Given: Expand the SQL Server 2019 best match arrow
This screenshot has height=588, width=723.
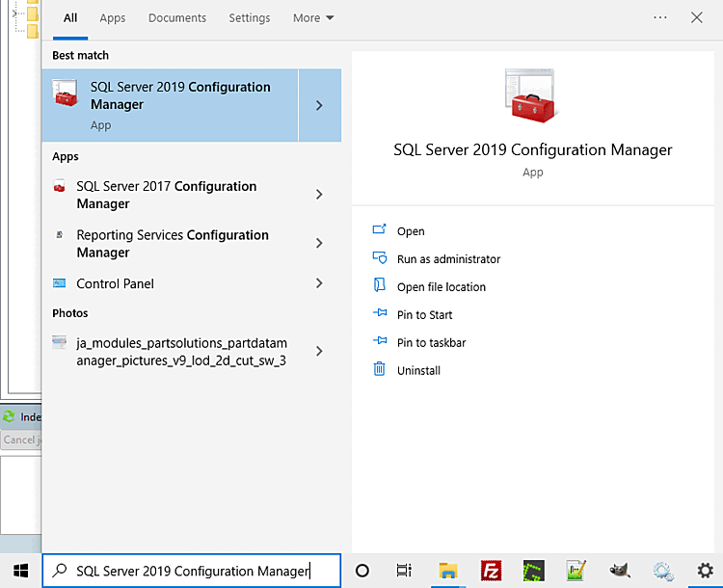Looking at the screenshot, I should point(319,105).
